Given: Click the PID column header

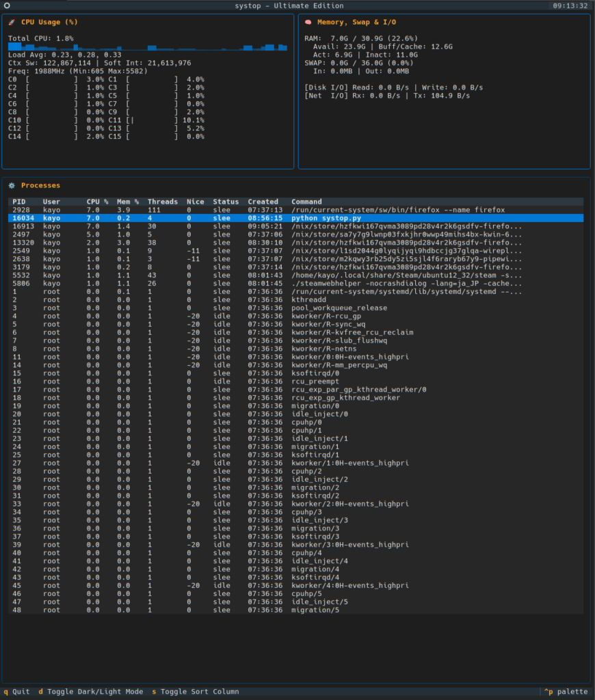Looking at the screenshot, I should point(19,202).
